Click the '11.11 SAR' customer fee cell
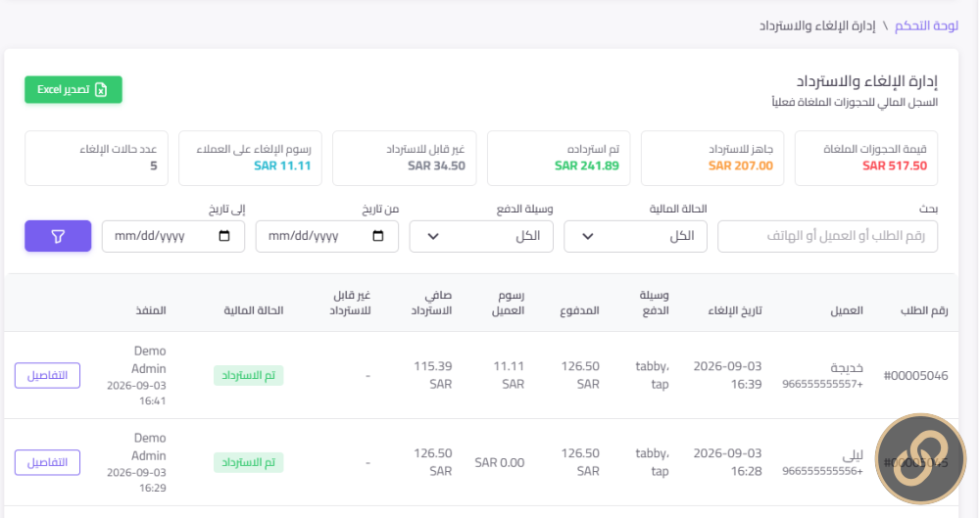This screenshot has height=518, width=980. point(509,375)
